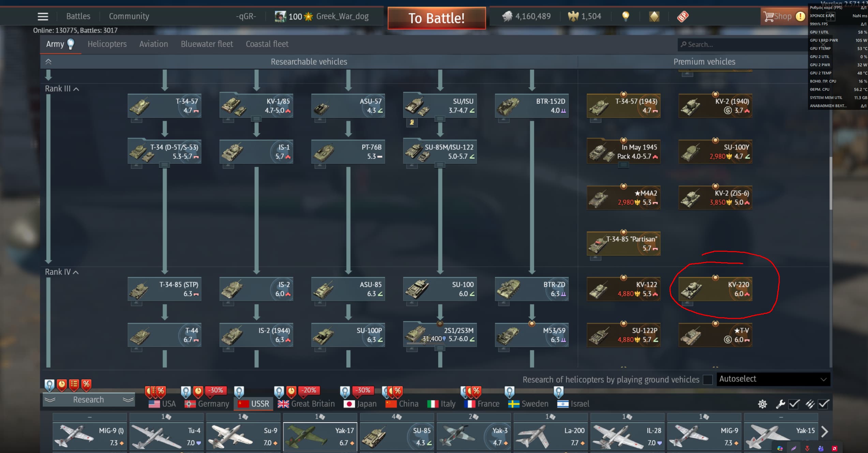Click the Research button
The width and height of the screenshot is (868, 453).
coord(89,400)
